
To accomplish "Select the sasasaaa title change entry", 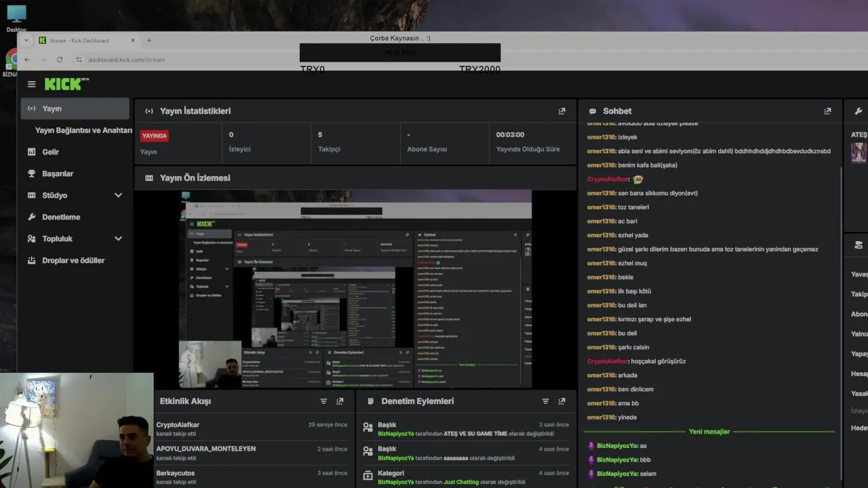I will pos(465,453).
